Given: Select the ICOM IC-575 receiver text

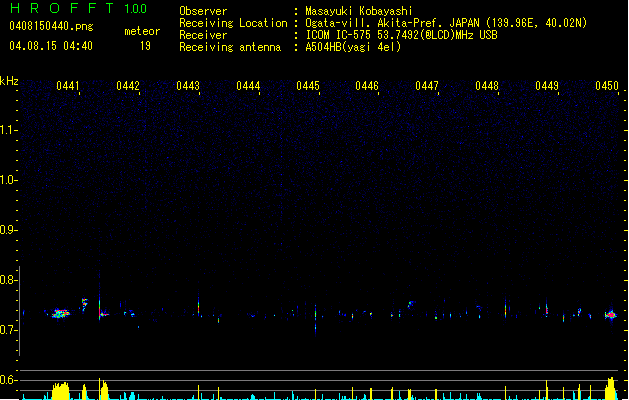Looking at the screenshot, I should point(402,35).
